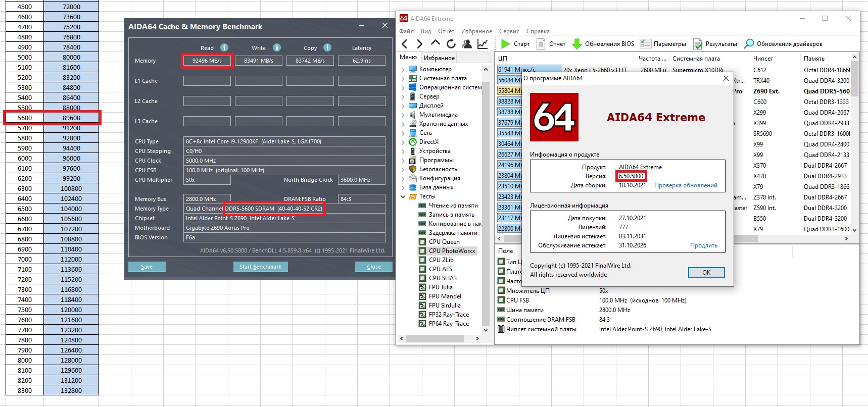Expand the Сеть node arrow
This screenshot has height=407, width=868.
click(403, 133)
